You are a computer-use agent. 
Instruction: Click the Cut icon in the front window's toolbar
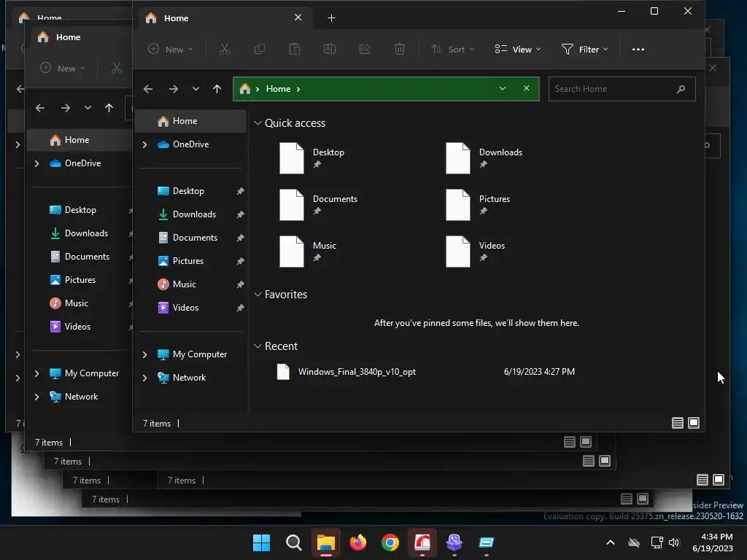pyautogui.click(x=225, y=49)
